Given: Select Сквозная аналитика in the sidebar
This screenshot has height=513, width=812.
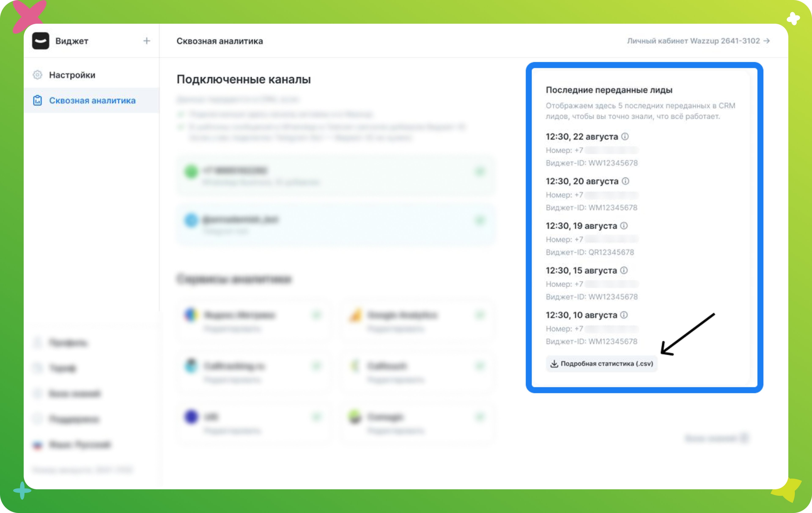Looking at the screenshot, I should (x=92, y=101).
